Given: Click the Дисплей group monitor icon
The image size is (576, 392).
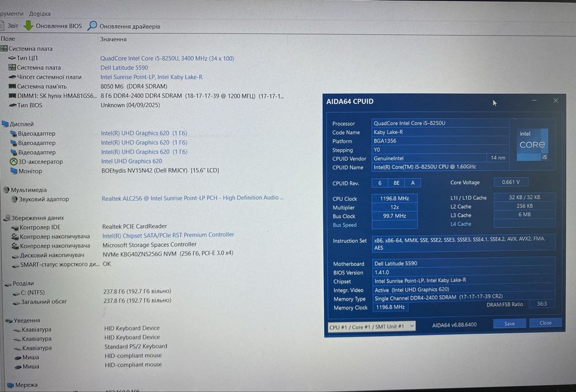Looking at the screenshot, I should coord(5,124).
